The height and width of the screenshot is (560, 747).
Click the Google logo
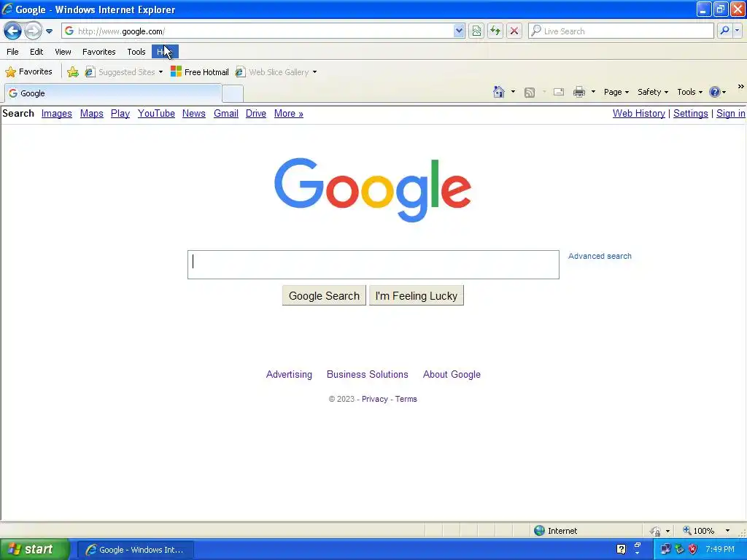[x=373, y=190]
